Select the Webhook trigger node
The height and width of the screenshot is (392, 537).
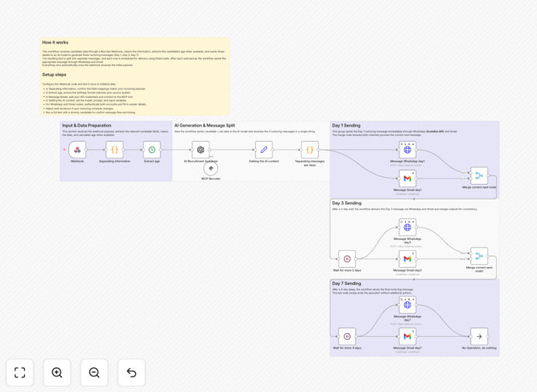[77, 150]
